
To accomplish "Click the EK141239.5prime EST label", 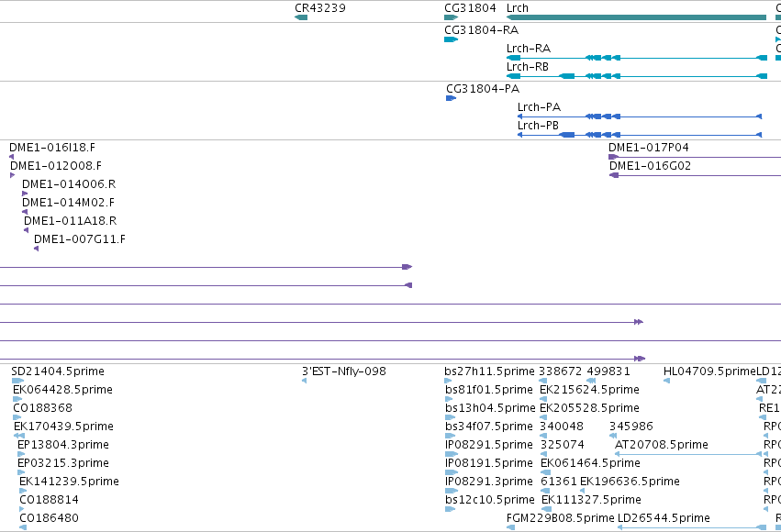I will coord(69,482).
